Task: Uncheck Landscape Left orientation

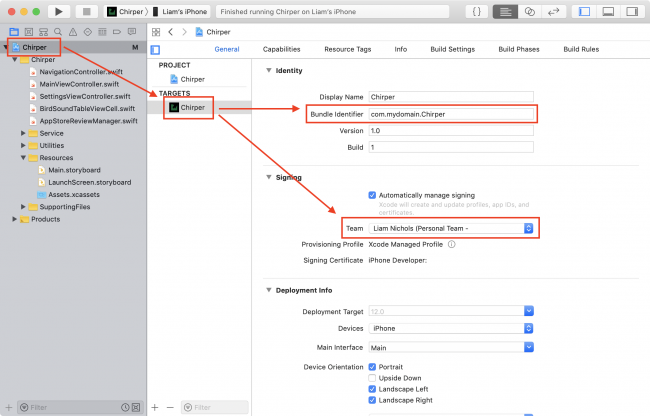Action: [372, 389]
